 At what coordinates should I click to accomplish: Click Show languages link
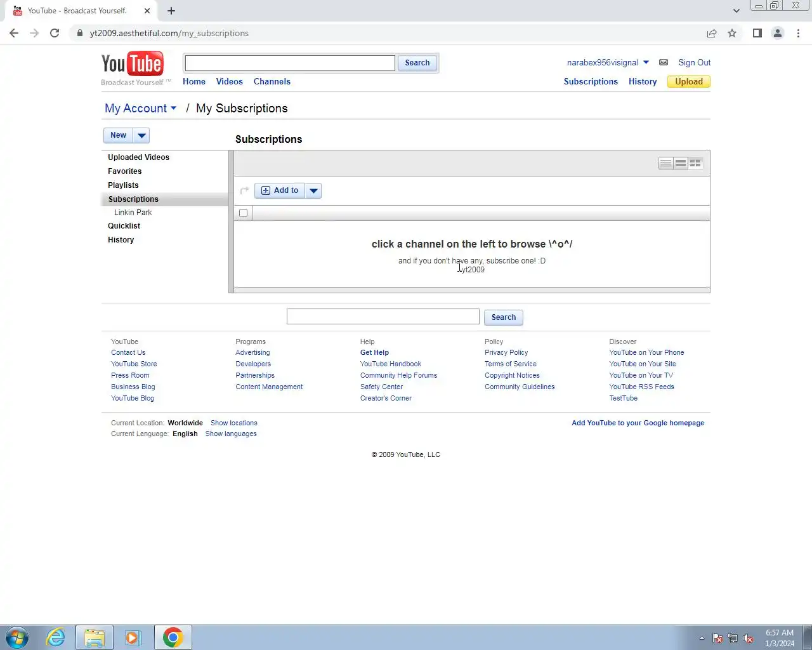tap(231, 434)
